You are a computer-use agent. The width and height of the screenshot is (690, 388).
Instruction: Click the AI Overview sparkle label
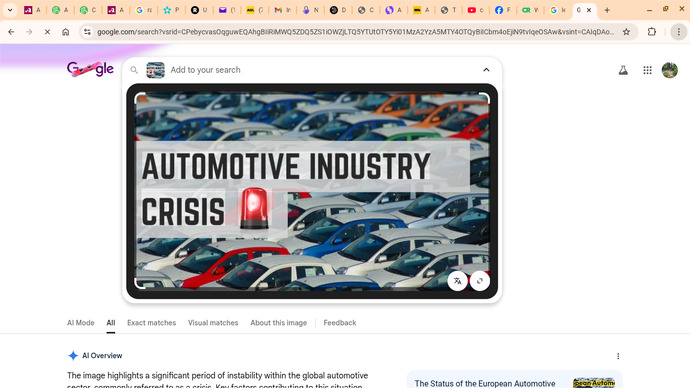click(x=95, y=355)
